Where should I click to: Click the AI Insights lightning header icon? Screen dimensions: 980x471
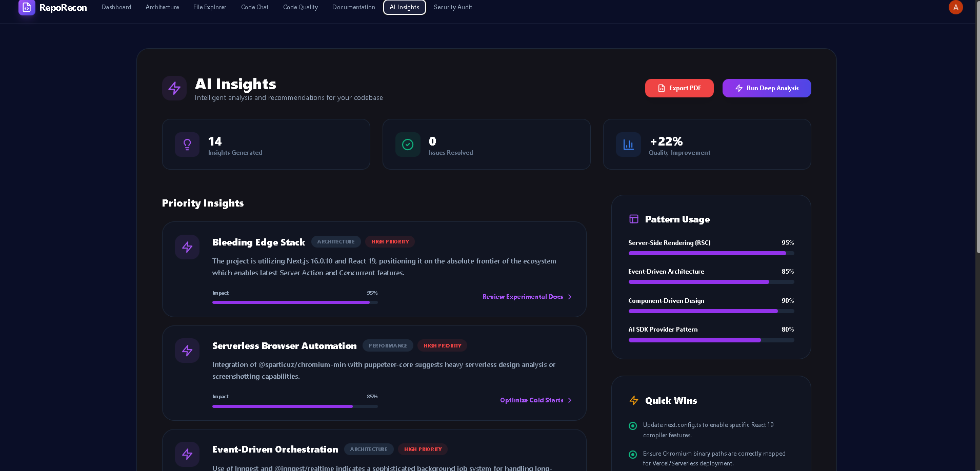click(174, 88)
